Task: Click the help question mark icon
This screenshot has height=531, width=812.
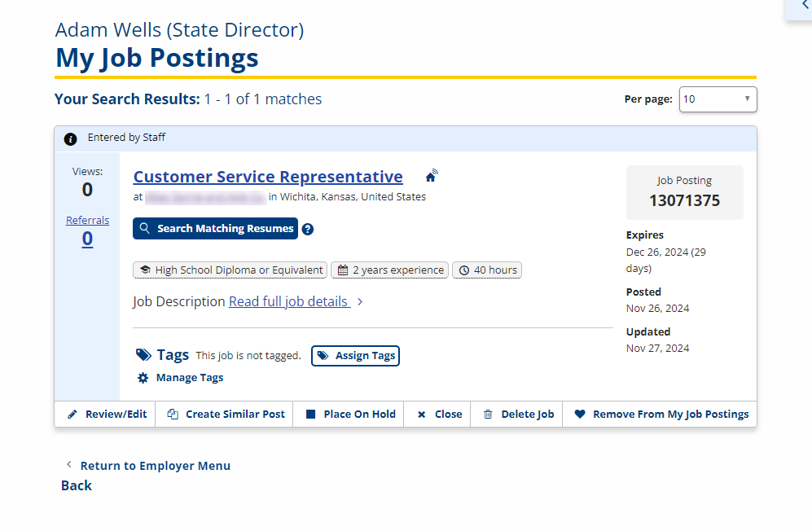Action: pyautogui.click(x=308, y=229)
